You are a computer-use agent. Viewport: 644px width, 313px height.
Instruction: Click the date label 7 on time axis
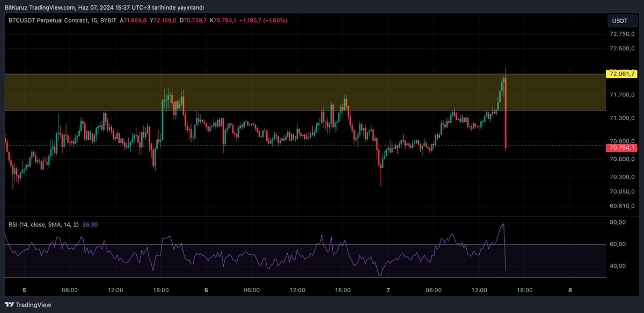pos(388,290)
